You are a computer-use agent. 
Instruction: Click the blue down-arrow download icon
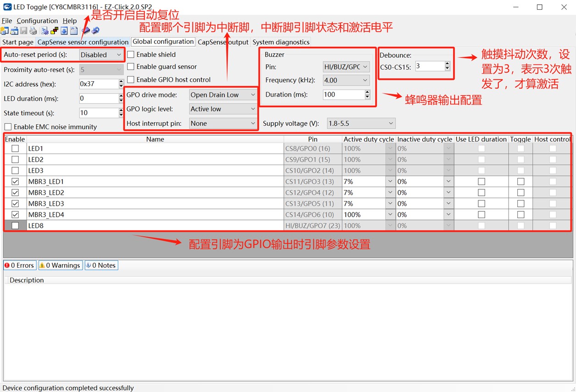click(64, 31)
